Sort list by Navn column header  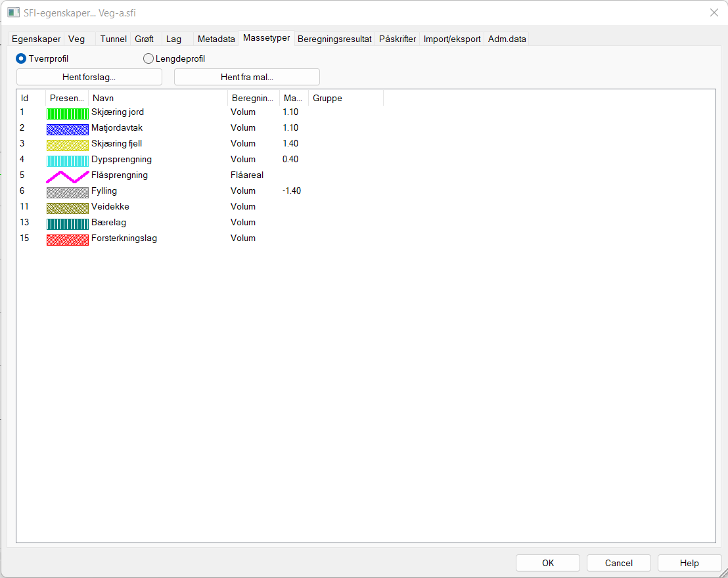(158, 98)
